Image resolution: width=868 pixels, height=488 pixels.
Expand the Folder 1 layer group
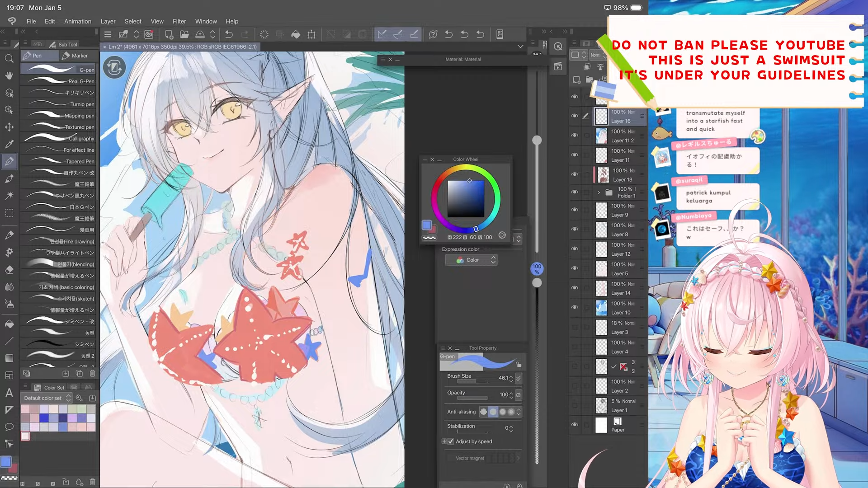pyautogui.click(x=599, y=192)
